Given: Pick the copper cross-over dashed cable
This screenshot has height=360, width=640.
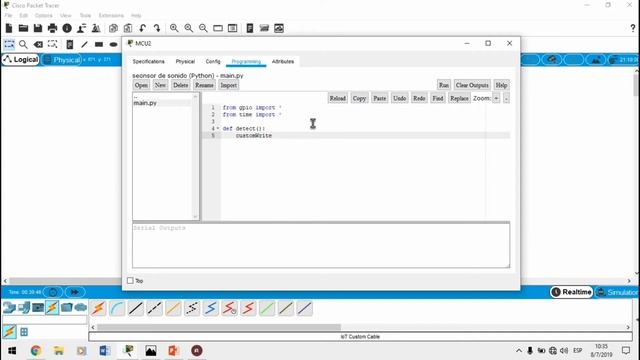Looking at the screenshot, I should coord(154,308).
